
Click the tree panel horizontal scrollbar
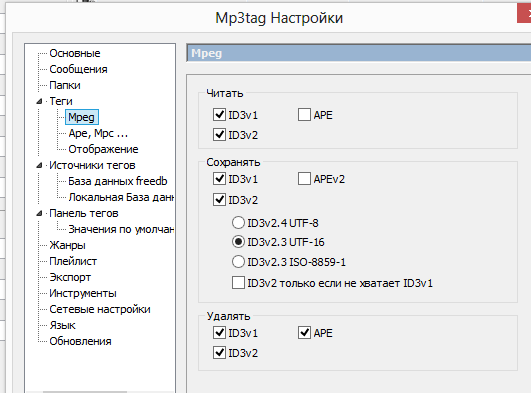point(85,392)
